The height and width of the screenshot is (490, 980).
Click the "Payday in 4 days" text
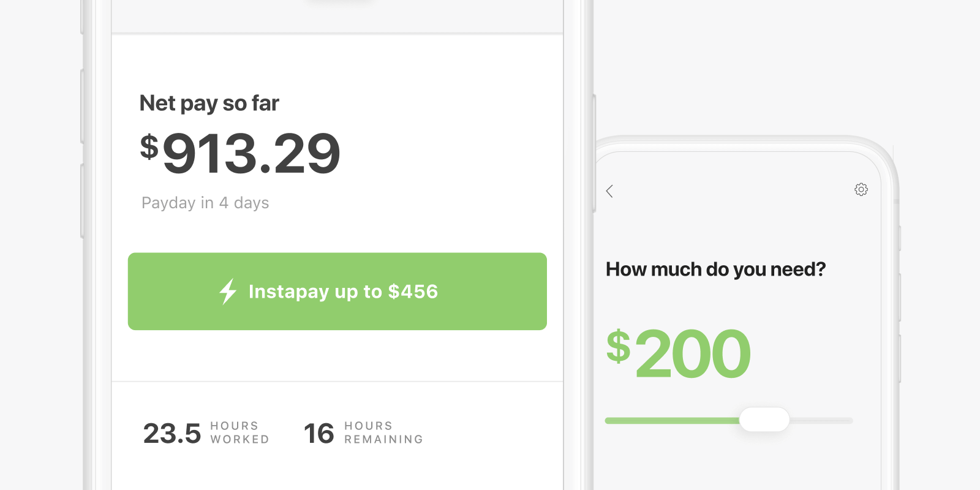(x=205, y=203)
